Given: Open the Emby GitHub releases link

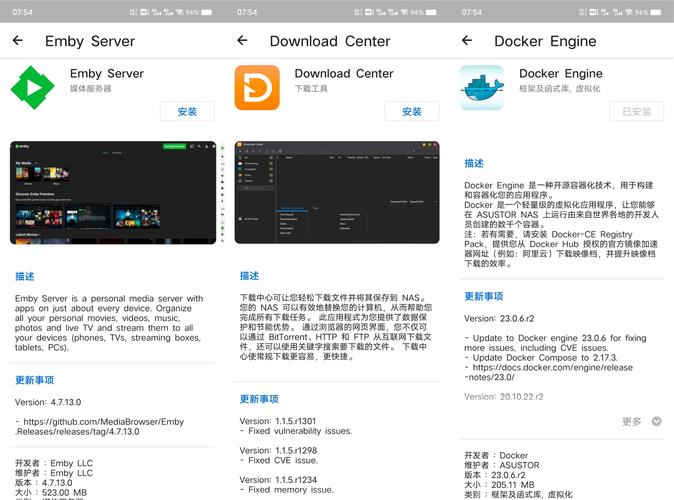Looking at the screenshot, I should tap(100, 426).
